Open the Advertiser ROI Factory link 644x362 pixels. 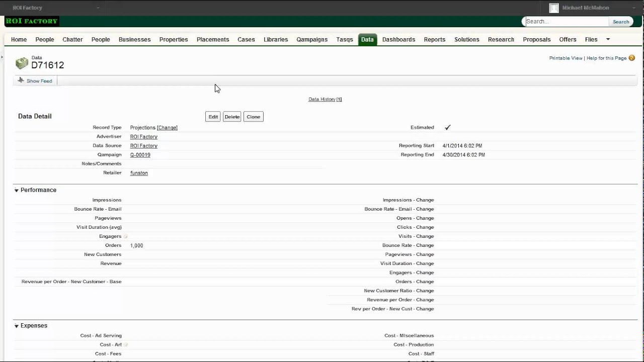click(143, 137)
